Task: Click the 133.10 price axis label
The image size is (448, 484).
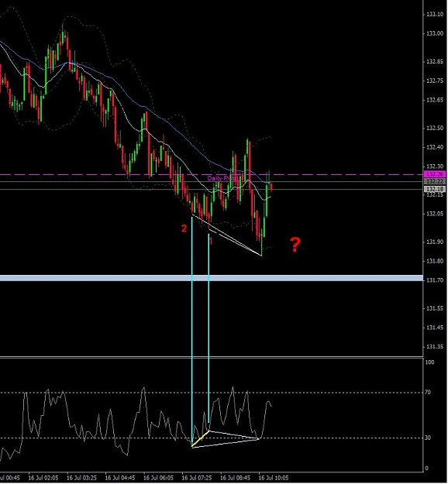Action: [x=434, y=14]
